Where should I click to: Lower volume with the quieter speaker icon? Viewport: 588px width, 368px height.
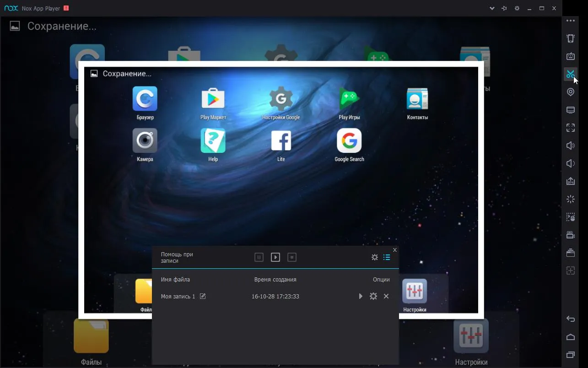pos(570,163)
